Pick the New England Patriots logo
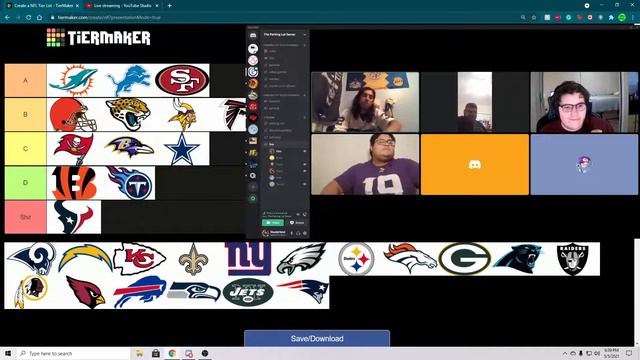Viewport: 640px width, 360px height. [x=302, y=292]
